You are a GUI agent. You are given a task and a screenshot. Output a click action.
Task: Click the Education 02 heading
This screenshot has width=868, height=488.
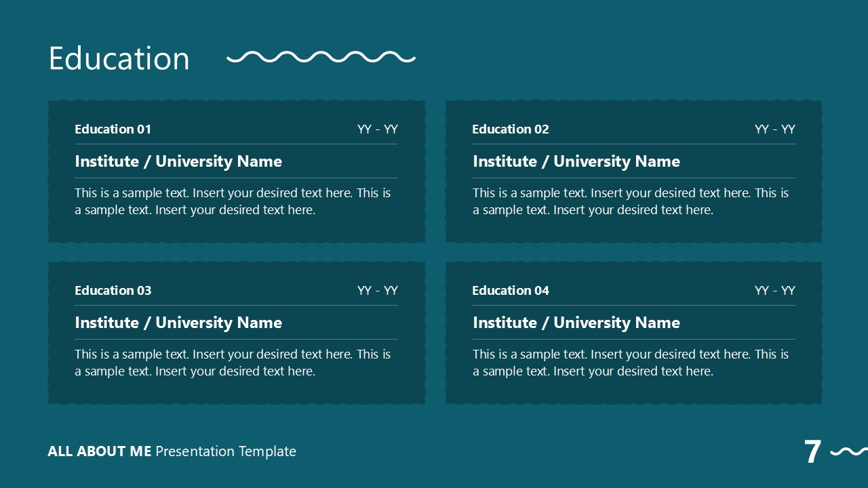511,129
